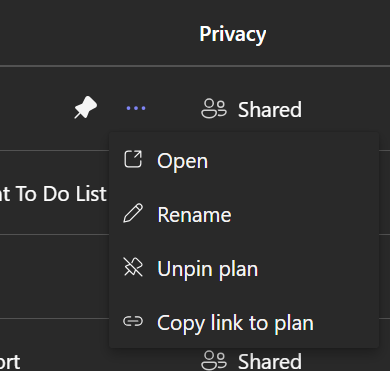This screenshot has height=371, width=390.
Task: Open the plan ending in "To Do List"
Action: coord(53,193)
